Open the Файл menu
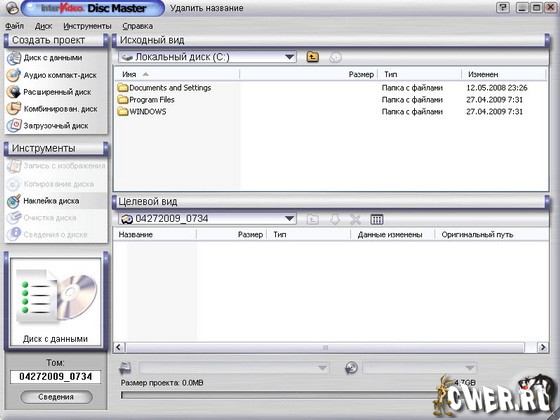This screenshot has width=560, height=420. click(15, 26)
